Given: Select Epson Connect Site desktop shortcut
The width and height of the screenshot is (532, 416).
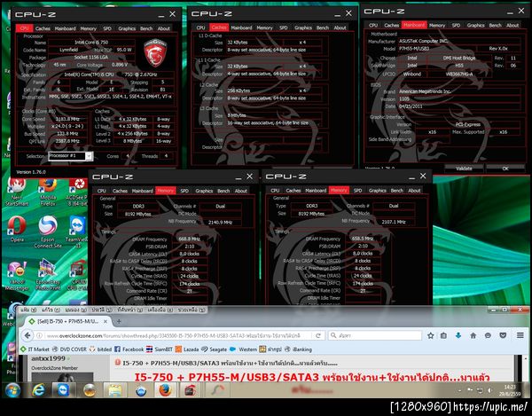Looking at the screenshot, I should tap(48, 232).
